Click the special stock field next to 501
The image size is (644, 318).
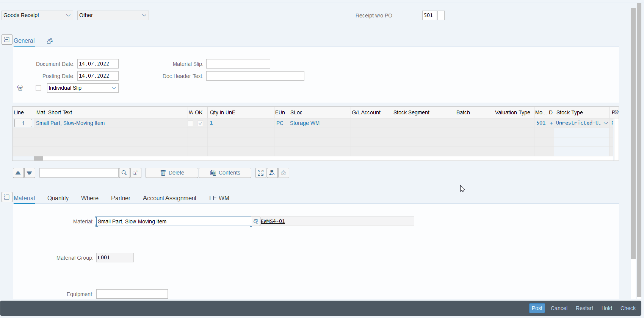(x=441, y=15)
